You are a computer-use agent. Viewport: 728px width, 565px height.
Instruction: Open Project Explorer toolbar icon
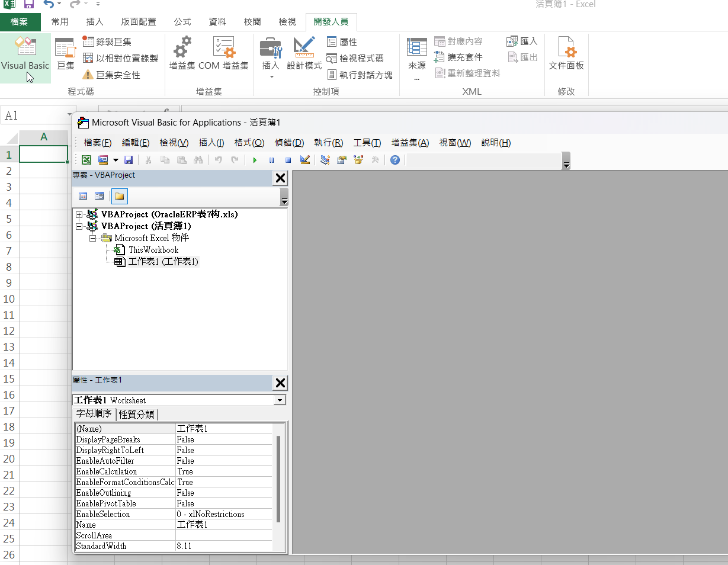pyautogui.click(x=325, y=160)
